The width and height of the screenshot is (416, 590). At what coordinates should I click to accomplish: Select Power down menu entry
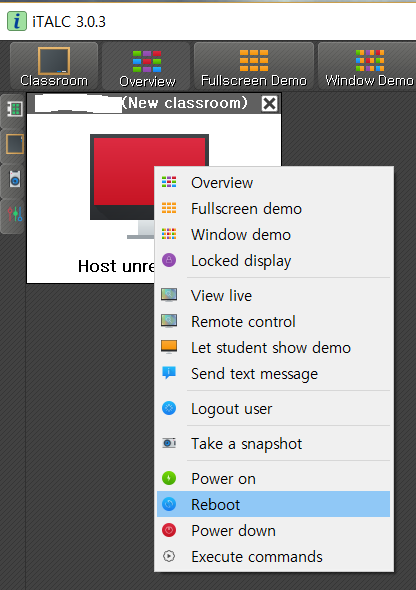coord(273,530)
